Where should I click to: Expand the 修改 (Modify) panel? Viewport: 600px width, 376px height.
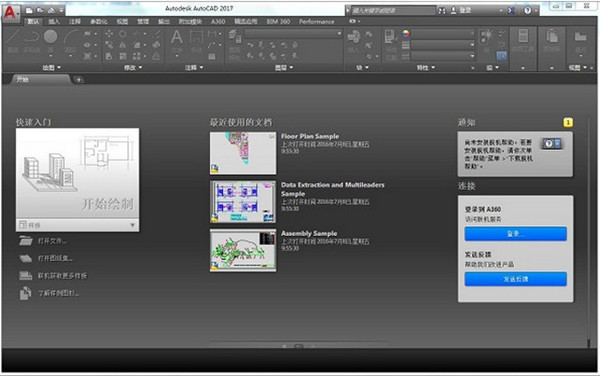coord(133,68)
